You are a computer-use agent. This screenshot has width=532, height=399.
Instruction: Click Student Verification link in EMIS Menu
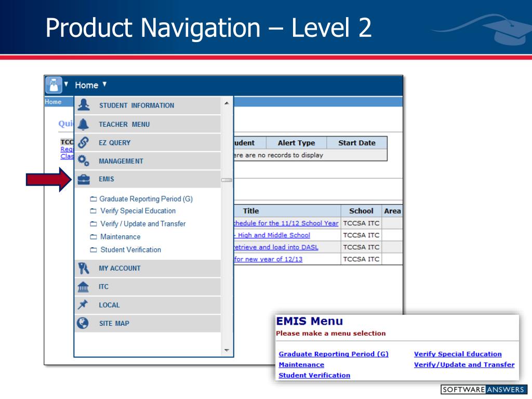click(314, 375)
